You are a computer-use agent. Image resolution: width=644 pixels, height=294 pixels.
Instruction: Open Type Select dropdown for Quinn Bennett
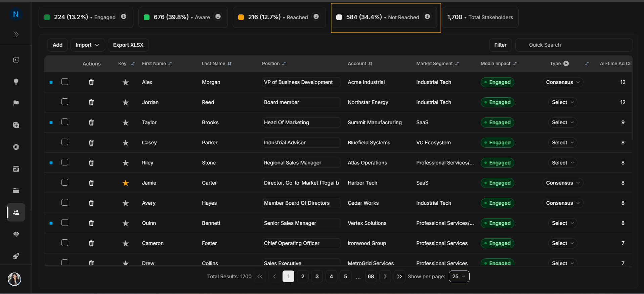click(x=563, y=223)
